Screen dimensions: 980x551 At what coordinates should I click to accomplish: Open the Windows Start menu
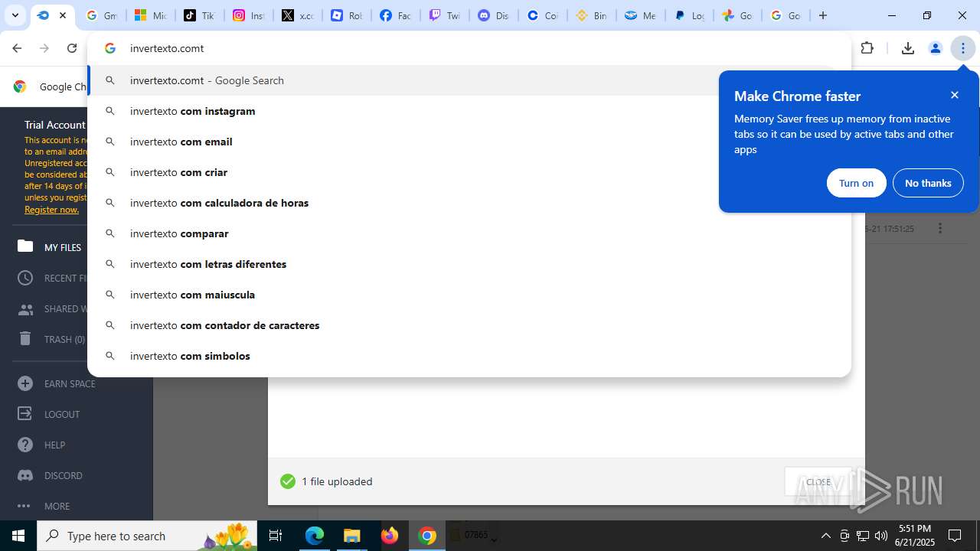pos(18,536)
